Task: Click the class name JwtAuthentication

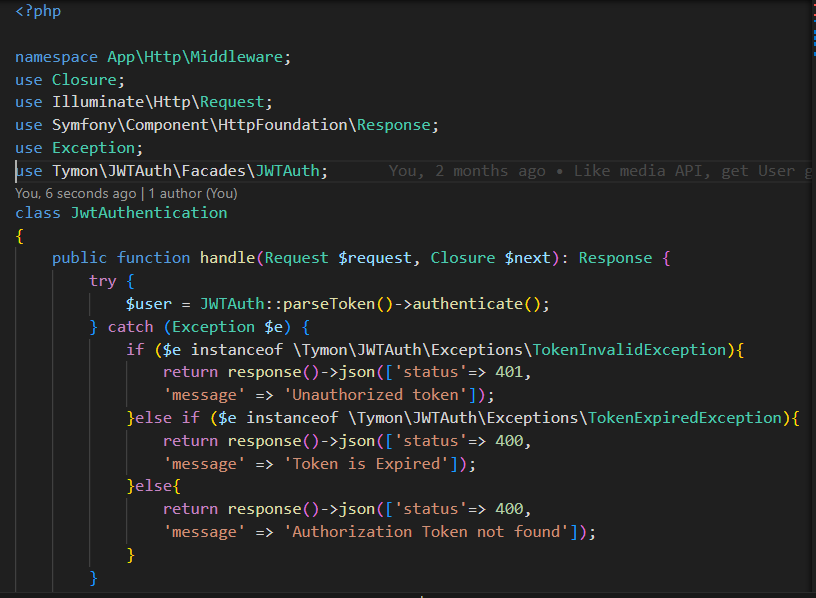Action: tap(149, 213)
